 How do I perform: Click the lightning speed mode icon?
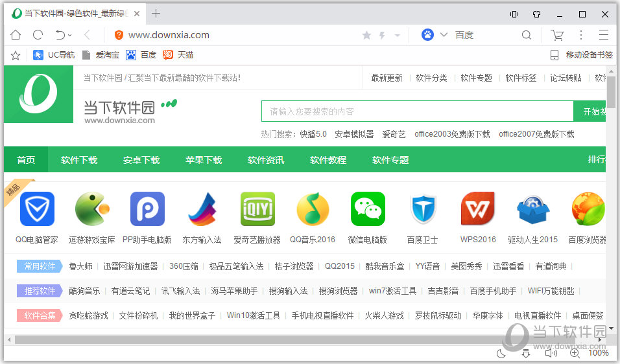pyautogui.click(x=382, y=36)
